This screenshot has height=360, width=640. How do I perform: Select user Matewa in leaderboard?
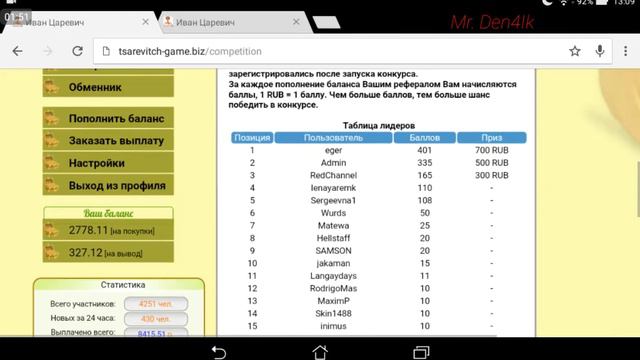point(333,226)
